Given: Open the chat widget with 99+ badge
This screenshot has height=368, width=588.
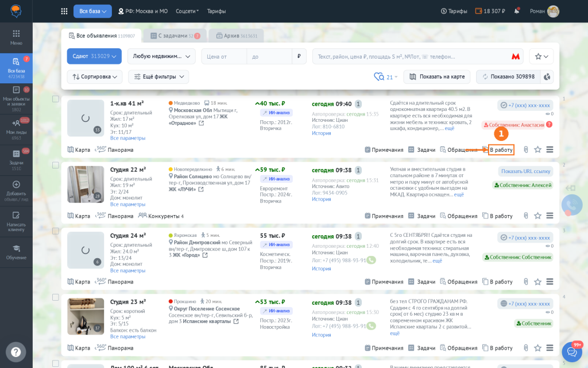Looking at the screenshot, I should [572, 352].
